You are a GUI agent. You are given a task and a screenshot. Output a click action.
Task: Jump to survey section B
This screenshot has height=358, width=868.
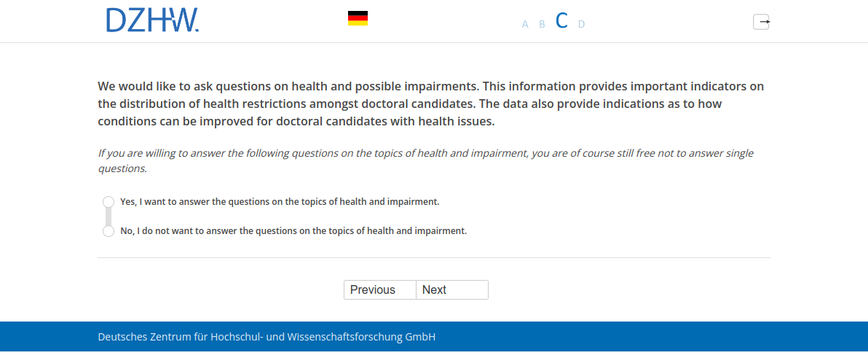[542, 24]
